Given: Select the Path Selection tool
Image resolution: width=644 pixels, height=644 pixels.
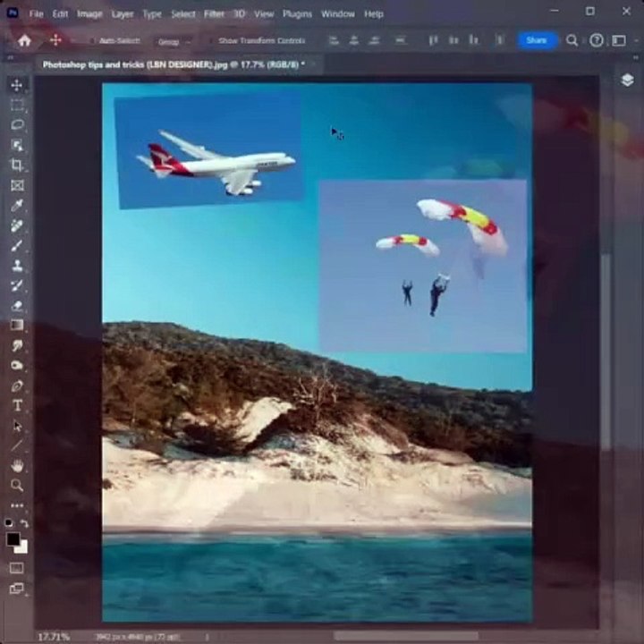Looking at the screenshot, I should pyautogui.click(x=17, y=426).
